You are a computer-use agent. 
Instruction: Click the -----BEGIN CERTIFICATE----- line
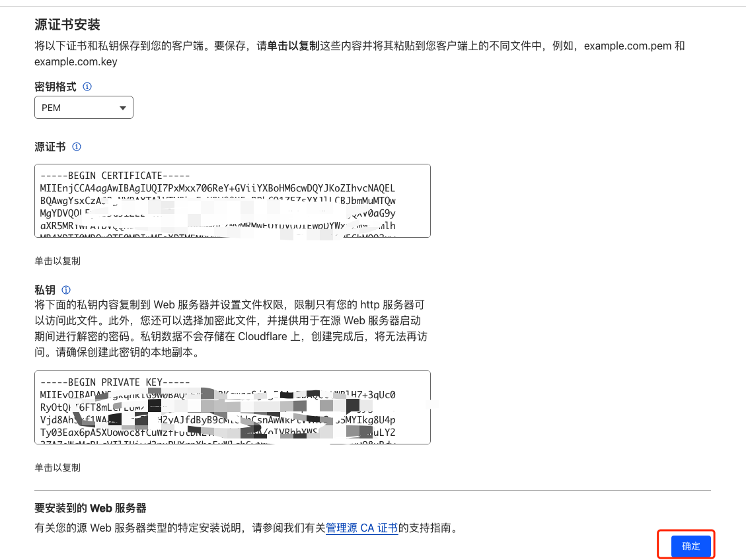(x=115, y=176)
